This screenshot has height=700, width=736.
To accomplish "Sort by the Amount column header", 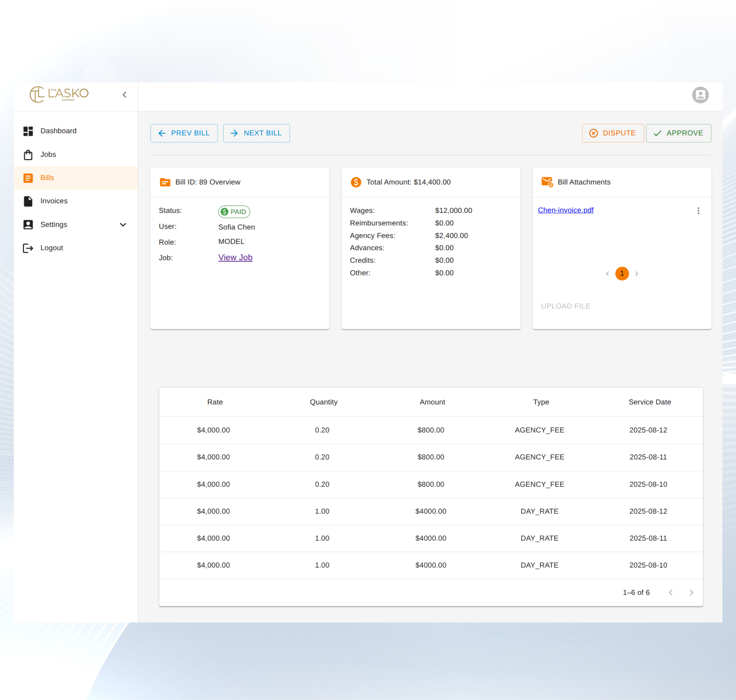I will click(432, 402).
